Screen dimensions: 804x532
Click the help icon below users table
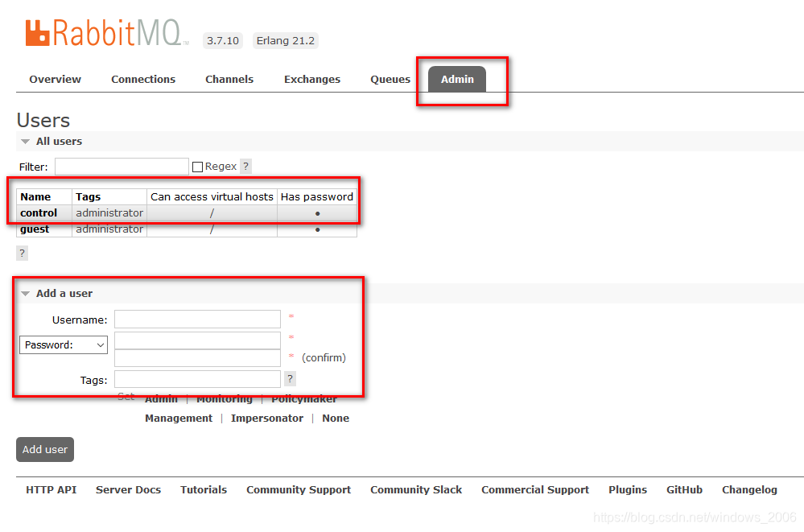tap(22, 253)
